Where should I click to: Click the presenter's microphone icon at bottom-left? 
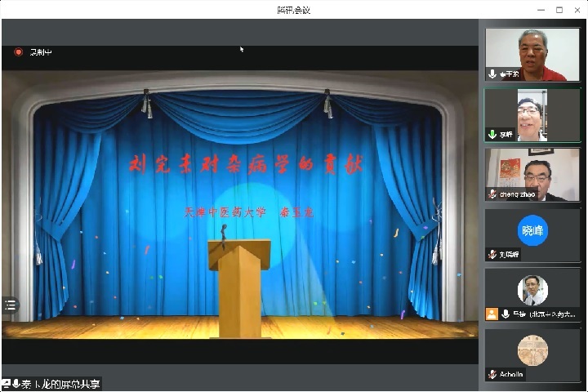16,384
